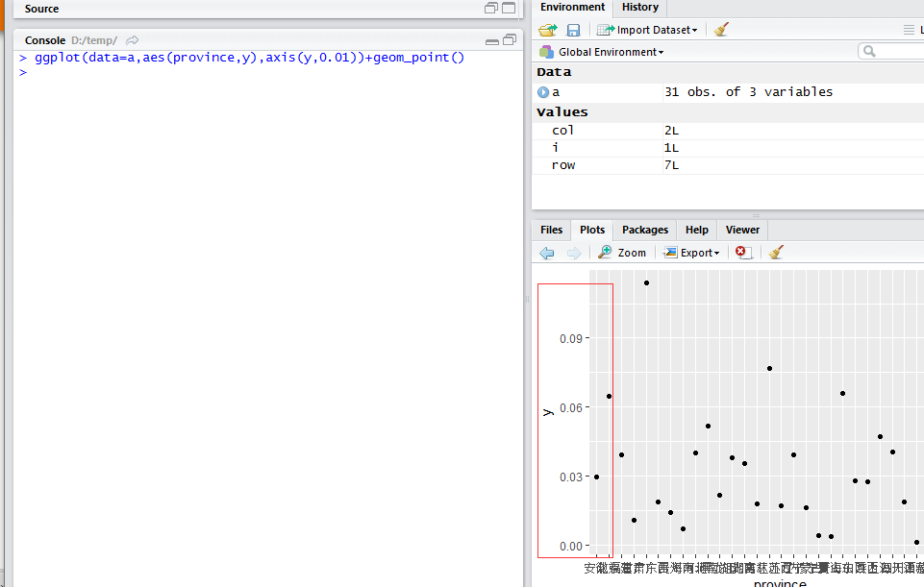
Task: Switch to the Environment tab
Action: [x=572, y=7]
